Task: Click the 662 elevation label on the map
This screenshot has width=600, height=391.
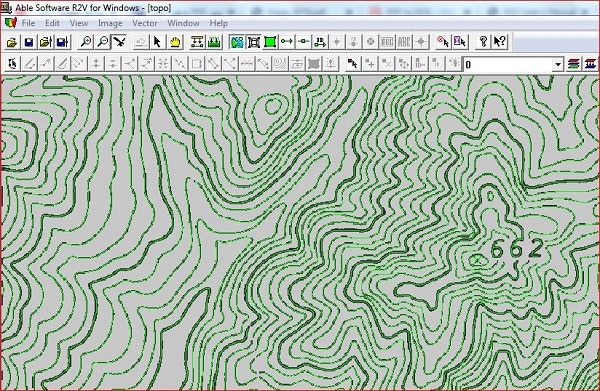Action: point(516,249)
